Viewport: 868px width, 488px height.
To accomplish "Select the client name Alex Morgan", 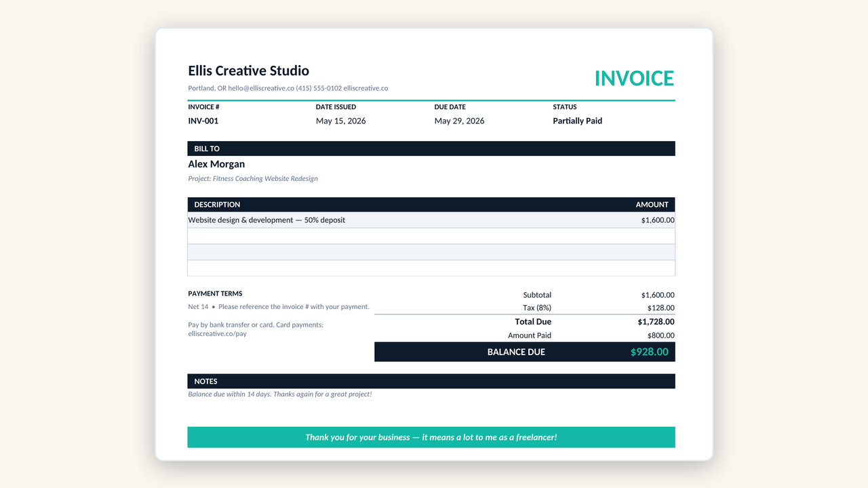I will [216, 164].
